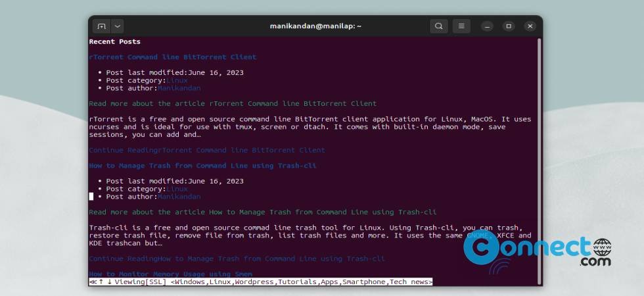
Task: Click Read more about the article Trash-cli
Action: click(263, 212)
